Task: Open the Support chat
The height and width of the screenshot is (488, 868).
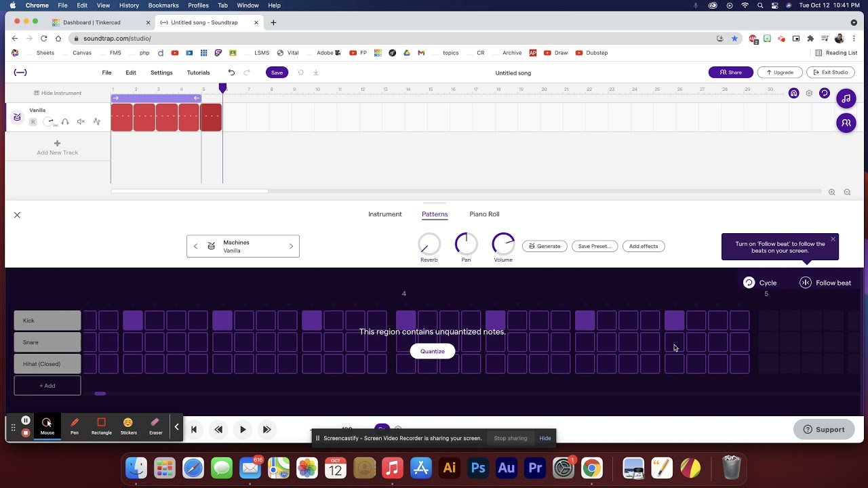Action: click(x=824, y=429)
